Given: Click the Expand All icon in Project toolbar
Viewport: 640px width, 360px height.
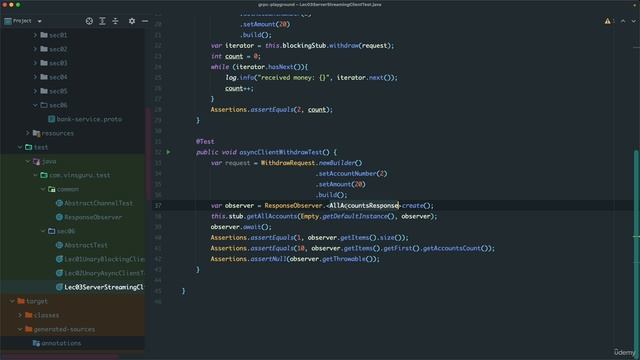Looking at the screenshot, I should [x=102, y=21].
